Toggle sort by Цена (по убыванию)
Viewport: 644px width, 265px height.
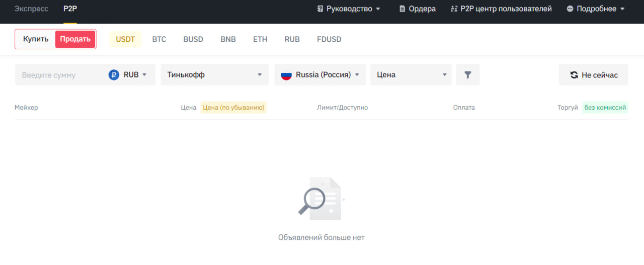[x=233, y=108]
